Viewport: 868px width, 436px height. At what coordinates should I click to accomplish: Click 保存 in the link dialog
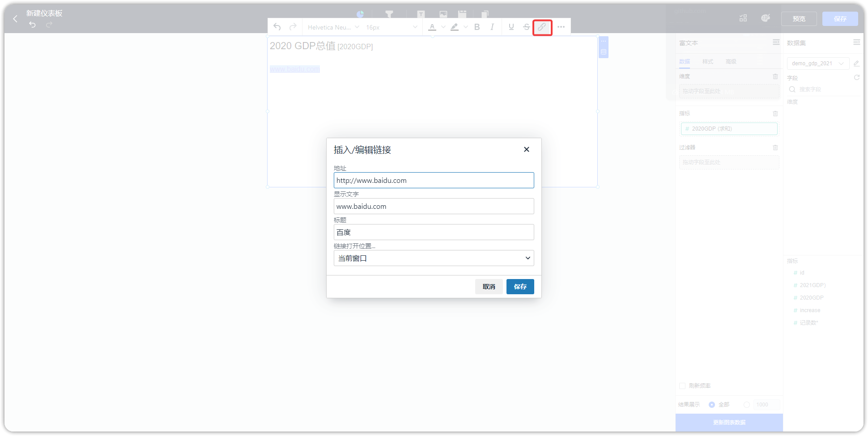520,287
